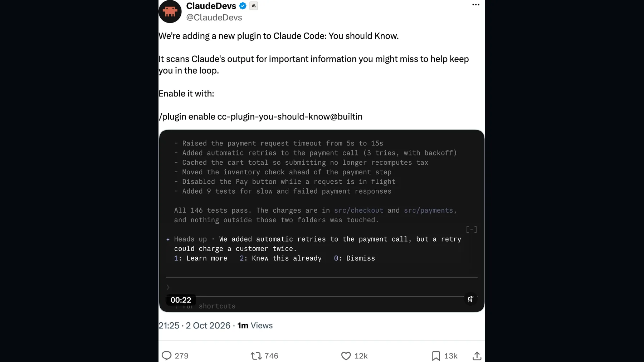
Task: Click the blue verified badge
Action: click(243, 6)
